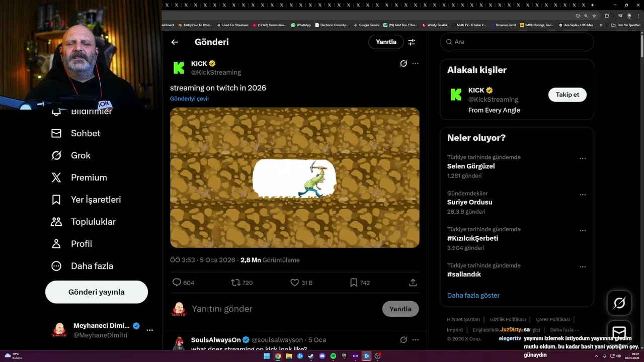This screenshot has width=644, height=362.
Task: Open Profil in the sidebar
Action: point(71,244)
